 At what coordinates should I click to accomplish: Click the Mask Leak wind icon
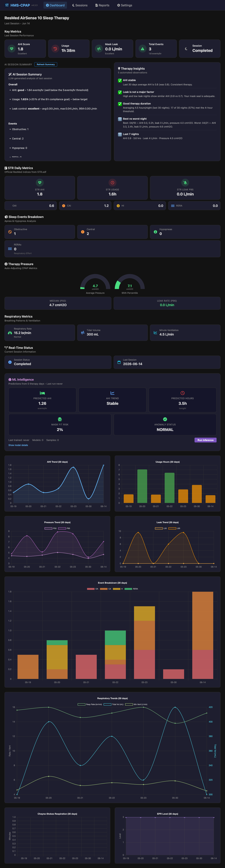tap(99, 49)
